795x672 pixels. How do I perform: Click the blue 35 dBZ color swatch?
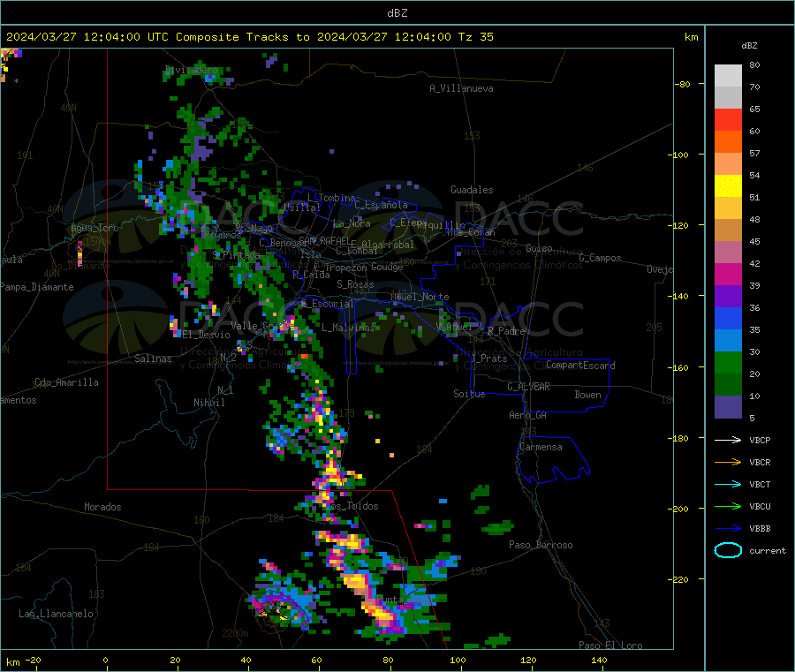728,318
